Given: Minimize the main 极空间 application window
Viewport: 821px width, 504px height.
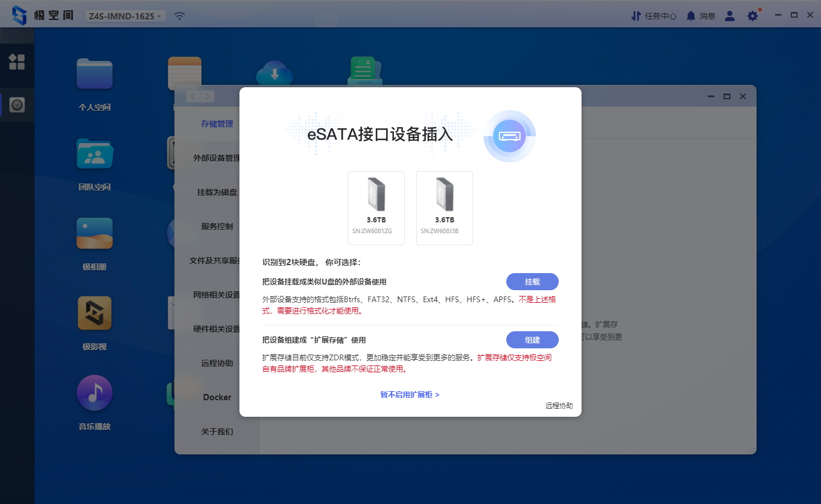Looking at the screenshot, I should [x=778, y=15].
